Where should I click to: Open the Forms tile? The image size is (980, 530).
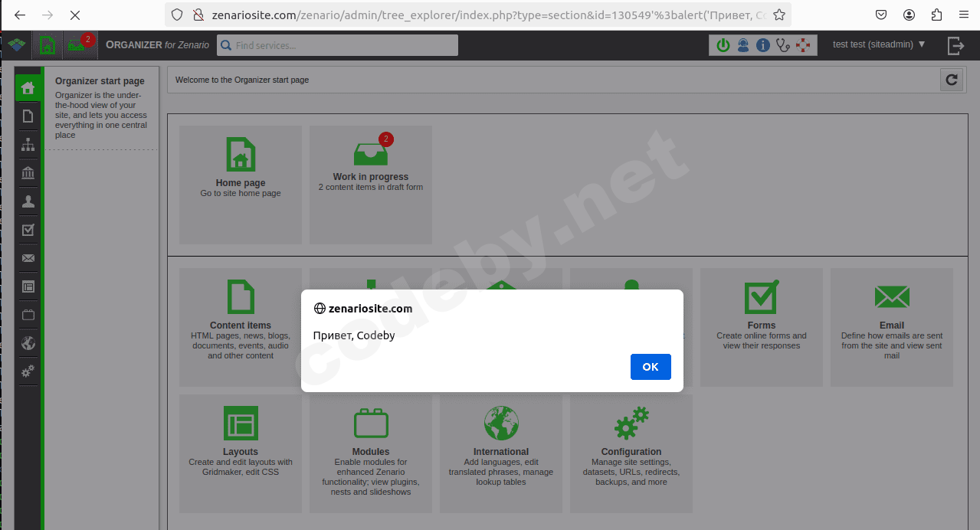762,327
